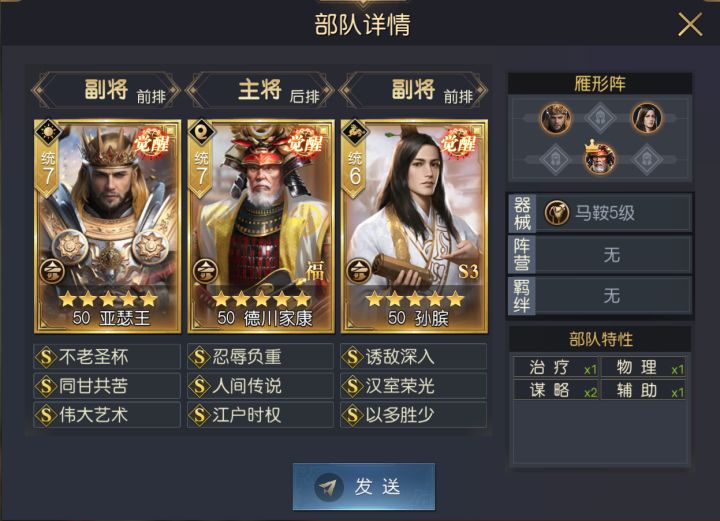Image resolution: width=720 pixels, height=521 pixels.
Task: Click the 孙膑 portrait in formation panel
Action: click(647, 118)
